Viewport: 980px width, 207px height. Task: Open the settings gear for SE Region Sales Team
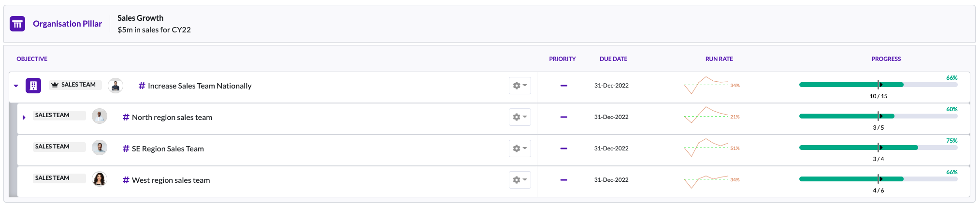click(x=520, y=148)
